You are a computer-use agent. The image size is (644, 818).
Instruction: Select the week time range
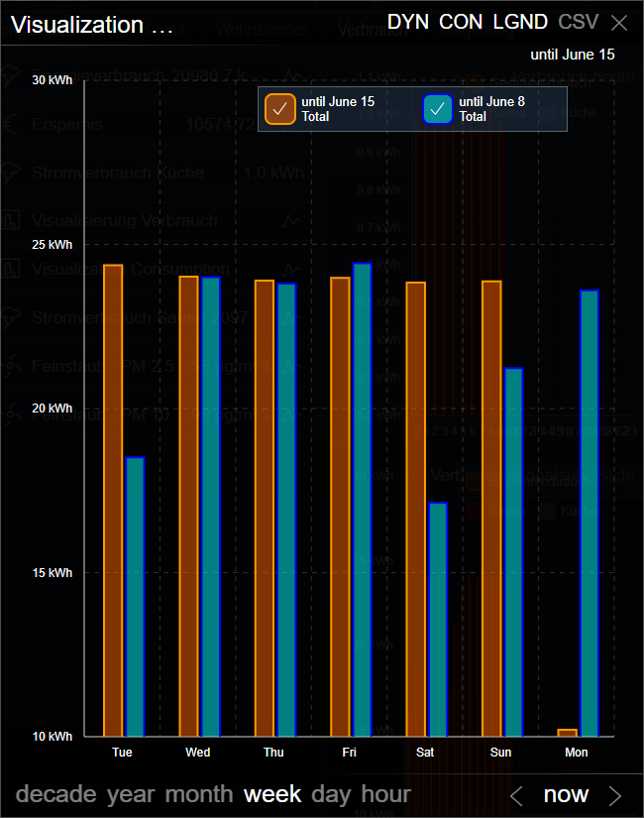(x=272, y=794)
